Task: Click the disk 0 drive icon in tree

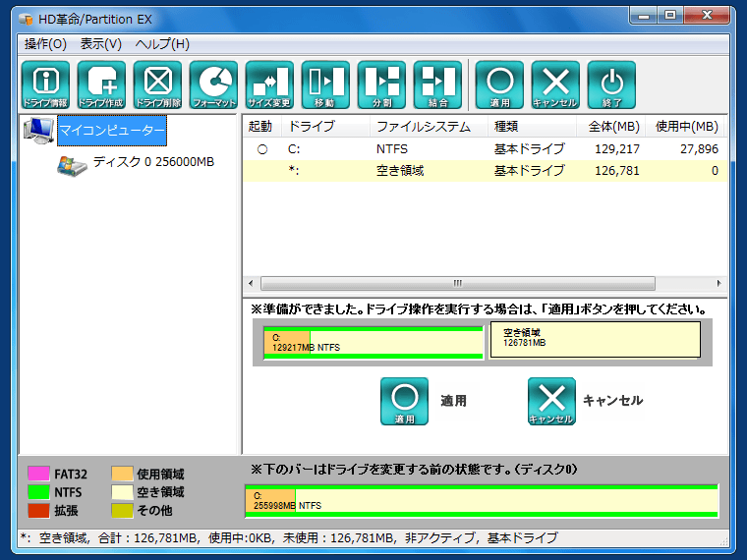Action: 72,165
